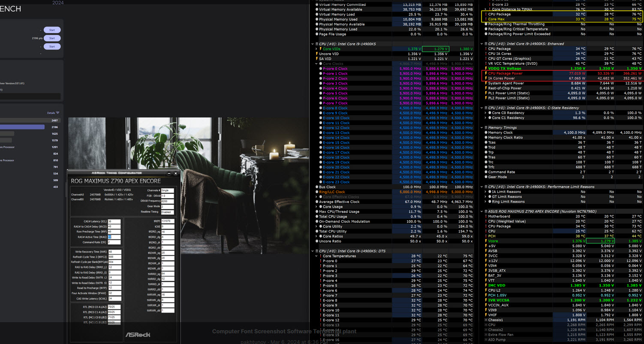Click the CAS# Latency (tCL) field
The image size is (644, 344).
114,221
